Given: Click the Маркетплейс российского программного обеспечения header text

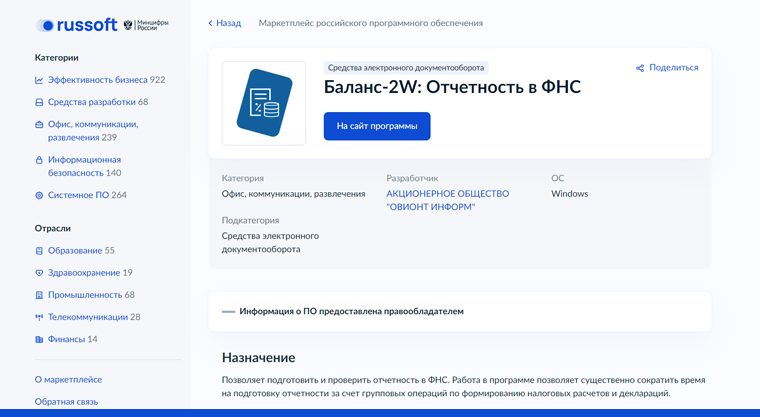Looking at the screenshot, I should coord(371,23).
